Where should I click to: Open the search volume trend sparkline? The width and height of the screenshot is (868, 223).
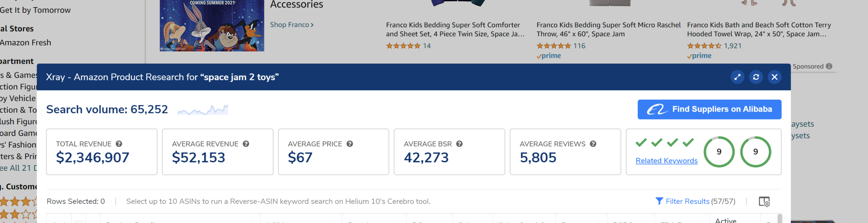pyautogui.click(x=203, y=110)
